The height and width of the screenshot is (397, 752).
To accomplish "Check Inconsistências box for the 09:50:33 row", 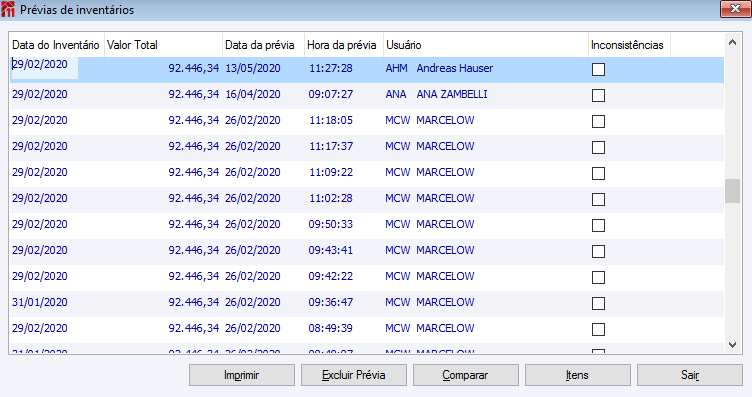I will pos(598,225).
